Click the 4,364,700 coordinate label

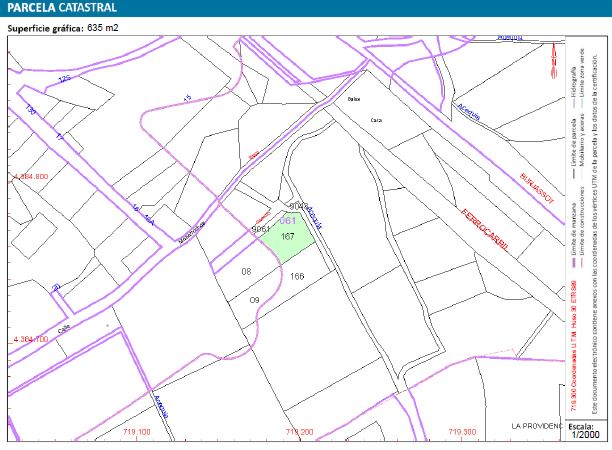pos(29,340)
